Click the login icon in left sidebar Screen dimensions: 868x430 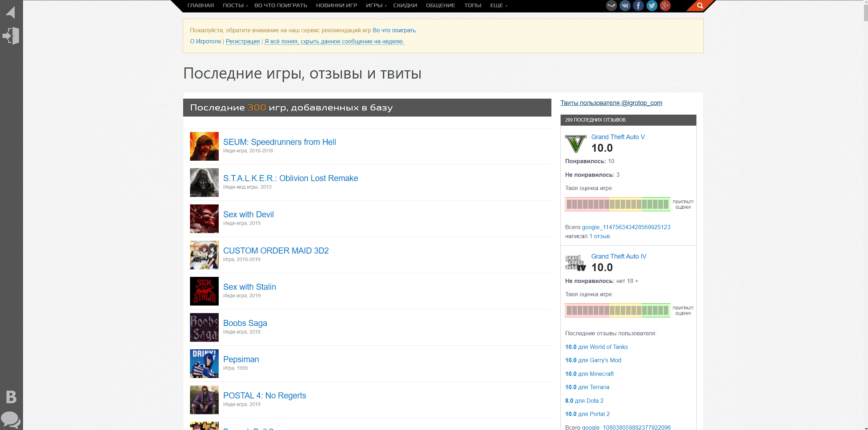coord(11,36)
